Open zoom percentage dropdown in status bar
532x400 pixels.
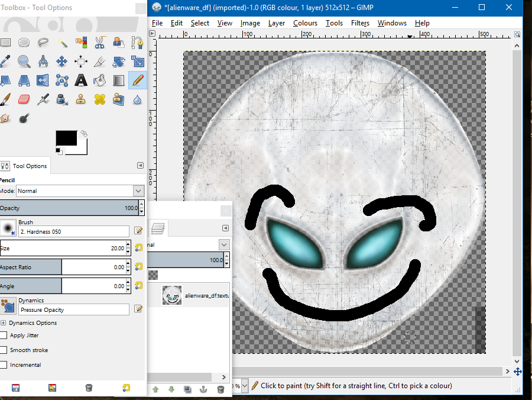245,385
